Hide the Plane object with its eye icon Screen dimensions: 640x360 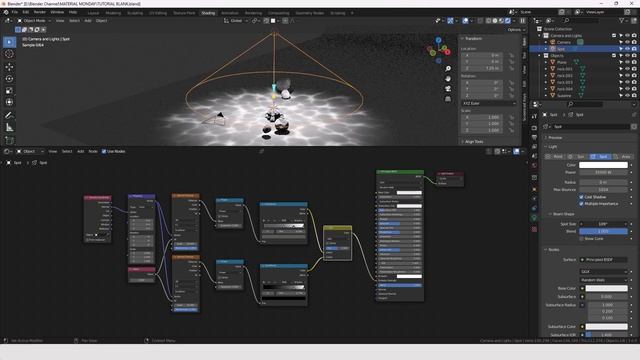click(x=627, y=62)
